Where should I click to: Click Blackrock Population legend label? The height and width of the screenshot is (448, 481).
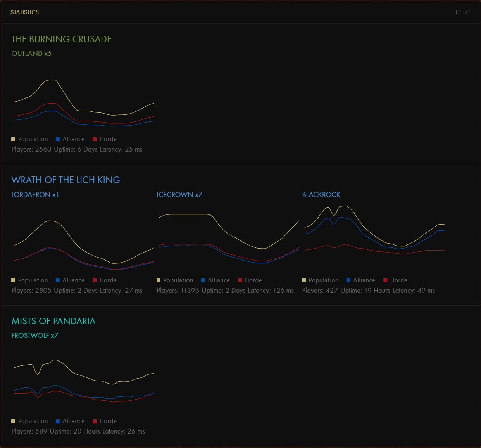point(324,280)
